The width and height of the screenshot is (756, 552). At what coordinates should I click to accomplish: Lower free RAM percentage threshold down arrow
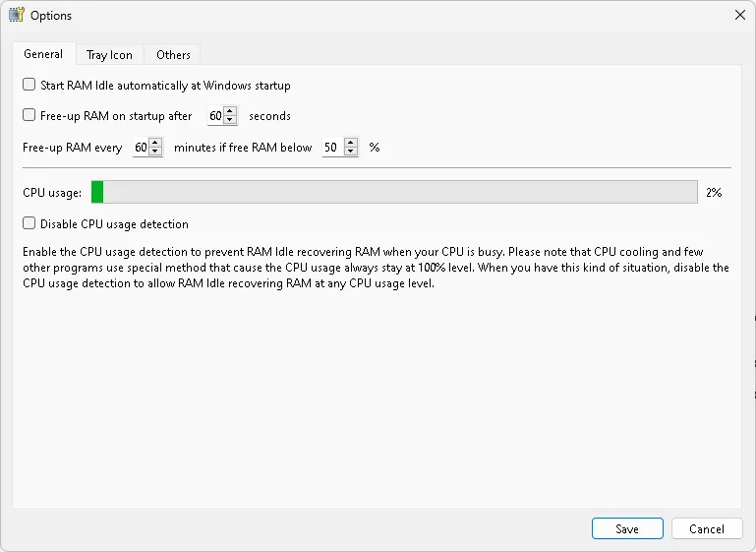click(351, 153)
